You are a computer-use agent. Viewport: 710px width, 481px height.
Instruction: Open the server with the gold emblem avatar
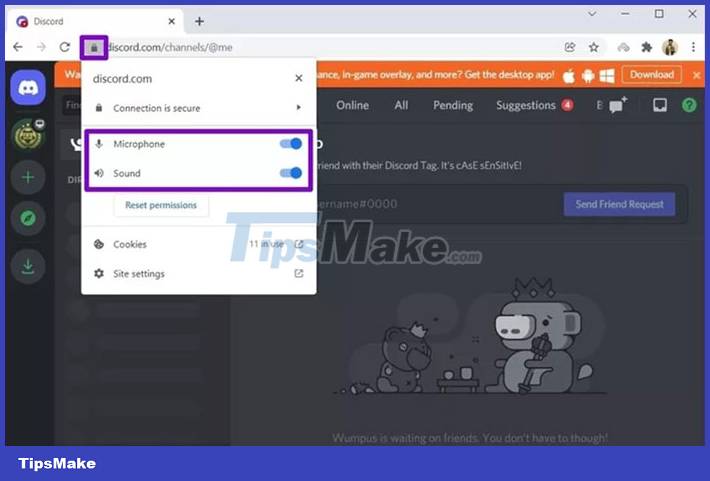pos(28,135)
